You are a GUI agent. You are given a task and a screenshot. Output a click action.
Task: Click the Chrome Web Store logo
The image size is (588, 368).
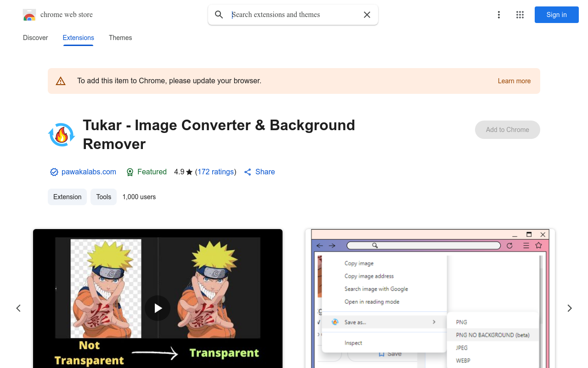coord(29,15)
